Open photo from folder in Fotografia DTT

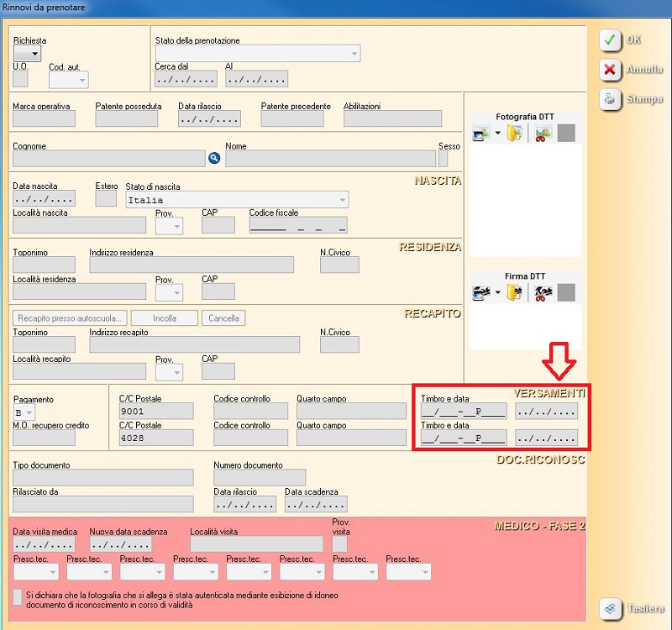coord(515,134)
